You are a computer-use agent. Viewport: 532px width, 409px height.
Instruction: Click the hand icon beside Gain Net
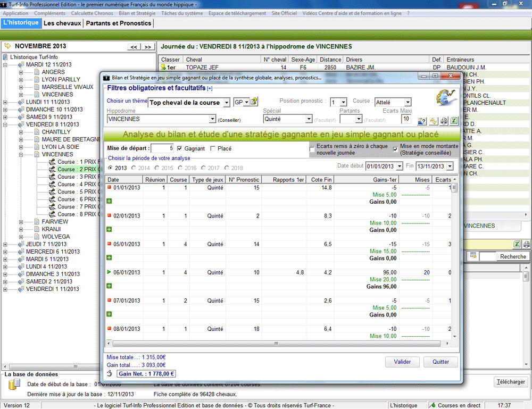(110, 373)
